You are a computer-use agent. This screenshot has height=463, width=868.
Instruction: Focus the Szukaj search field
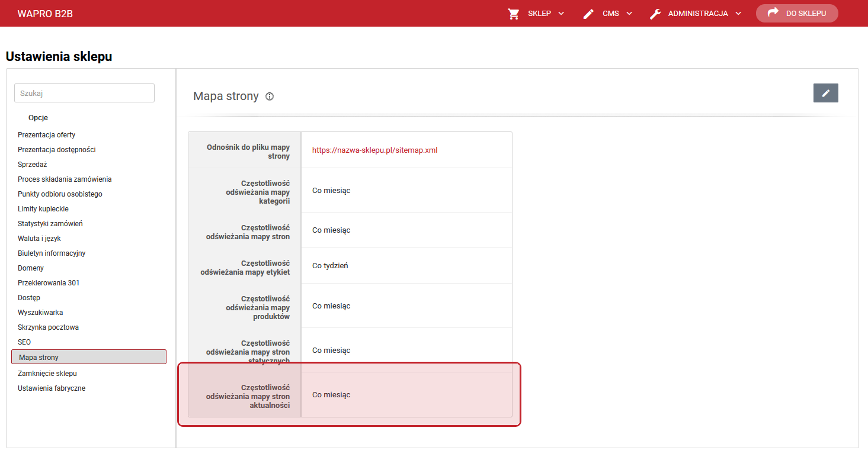pyautogui.click(x=84, y=93)
